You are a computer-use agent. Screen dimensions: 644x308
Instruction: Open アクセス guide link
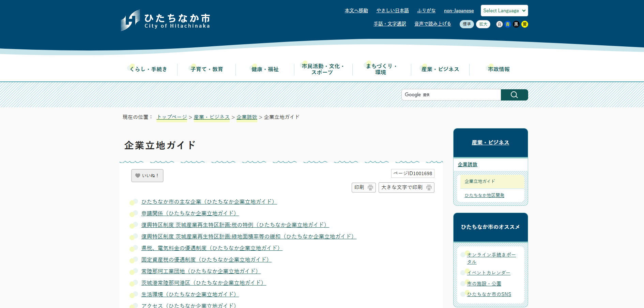tap(189, 305)
